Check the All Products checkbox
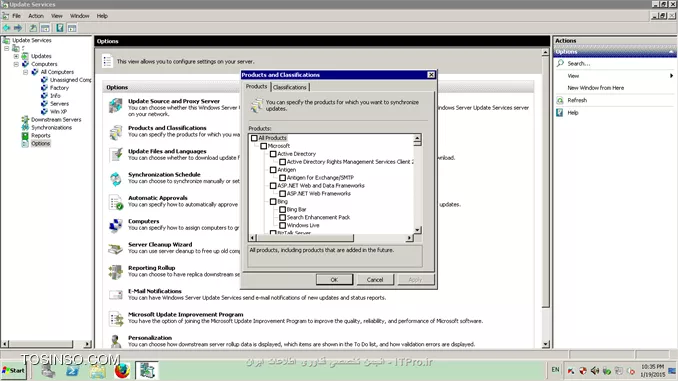Image resolution: width=678 pixels, height=381 pixels. (x=254, y=138)
